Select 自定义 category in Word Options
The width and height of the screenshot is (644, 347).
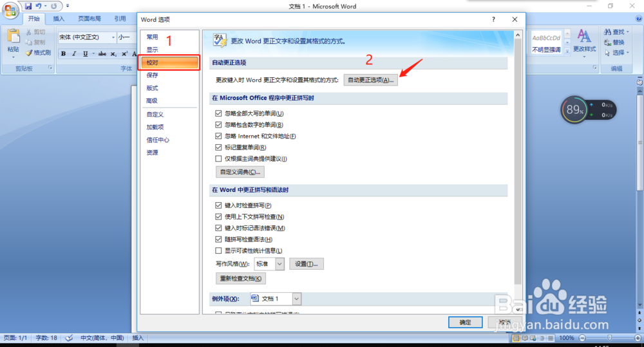[169, 115]
